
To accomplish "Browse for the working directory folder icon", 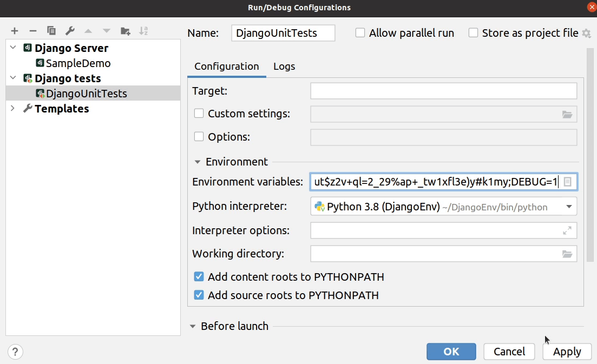I will (567, 254).
